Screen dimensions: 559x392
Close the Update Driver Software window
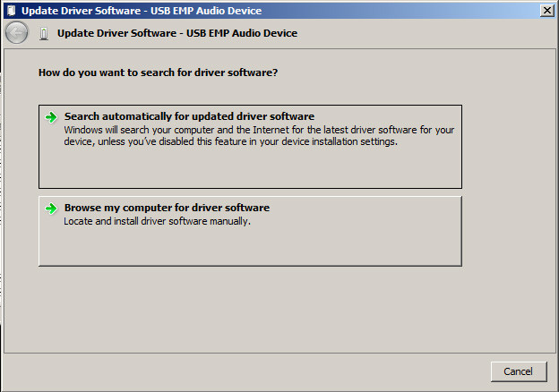pyautogui.click(x=546, y=11)
